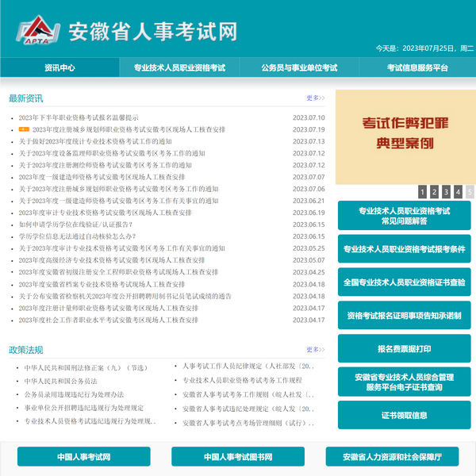This screenshot has height=476, width=476.
Task: Switch to banner slide 4
Action: 458,191
